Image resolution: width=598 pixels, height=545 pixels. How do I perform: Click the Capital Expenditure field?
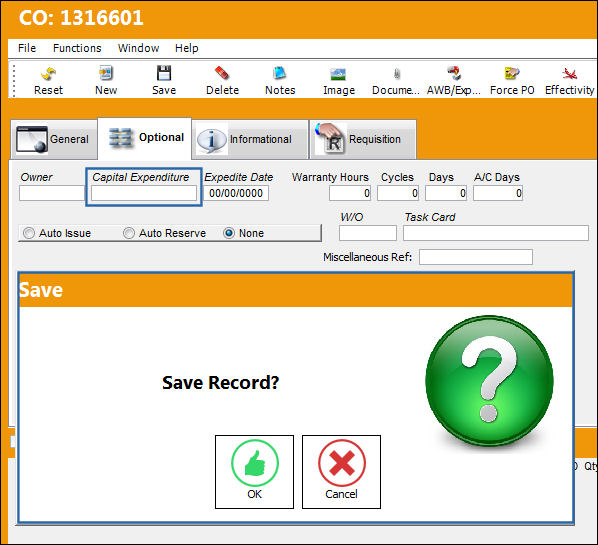coord(144,193)
